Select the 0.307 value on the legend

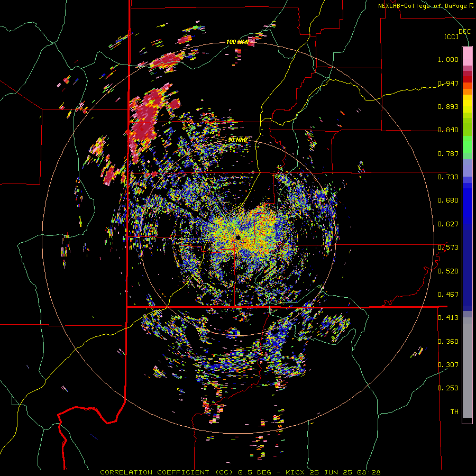pyautogui.click(x=448, y=365)
